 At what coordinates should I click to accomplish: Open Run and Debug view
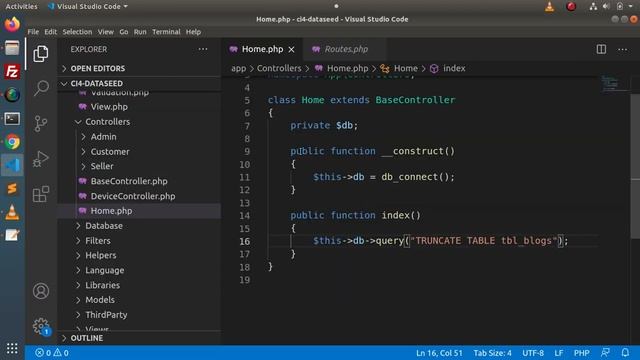pos(41,159)
